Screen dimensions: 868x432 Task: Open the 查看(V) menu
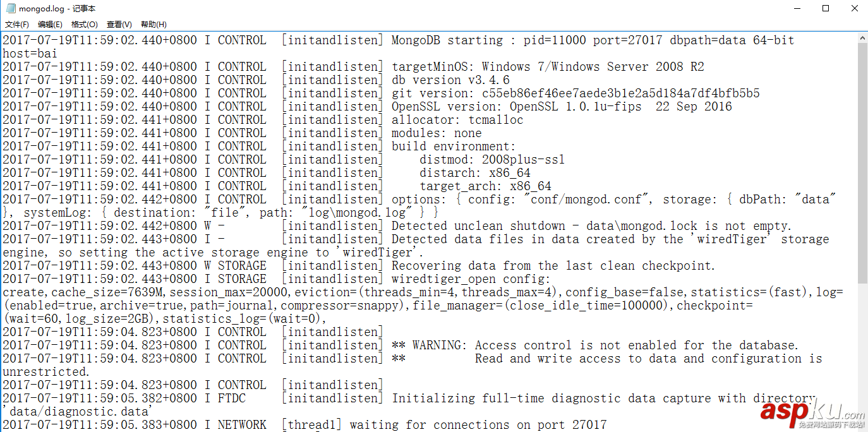(x=119, y=25)
